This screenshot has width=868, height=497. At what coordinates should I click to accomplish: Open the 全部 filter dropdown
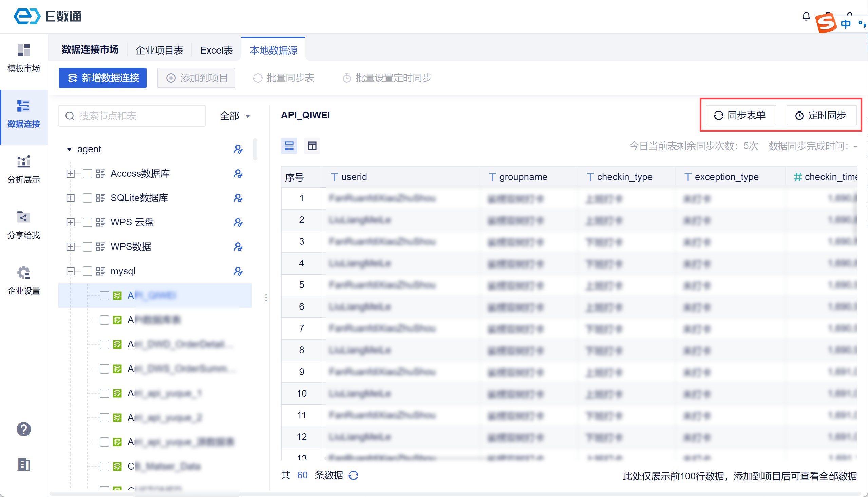coord(235,116)
